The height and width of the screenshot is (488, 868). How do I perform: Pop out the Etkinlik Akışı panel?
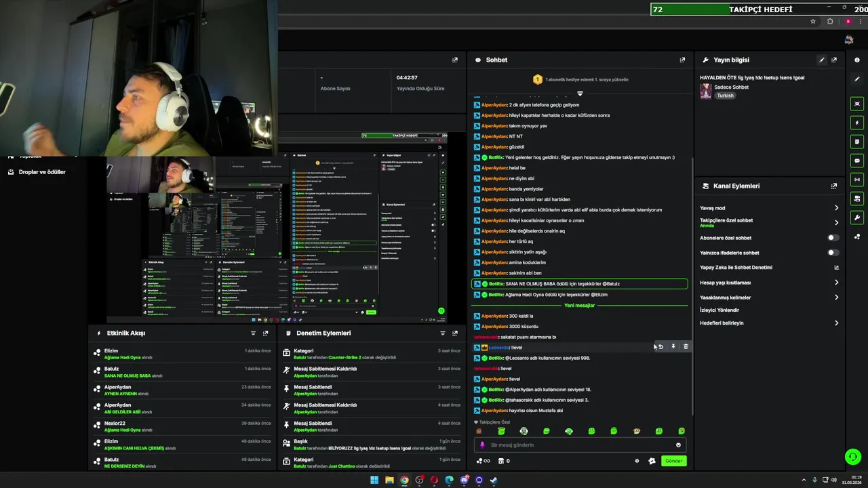[x=266, y=333]
